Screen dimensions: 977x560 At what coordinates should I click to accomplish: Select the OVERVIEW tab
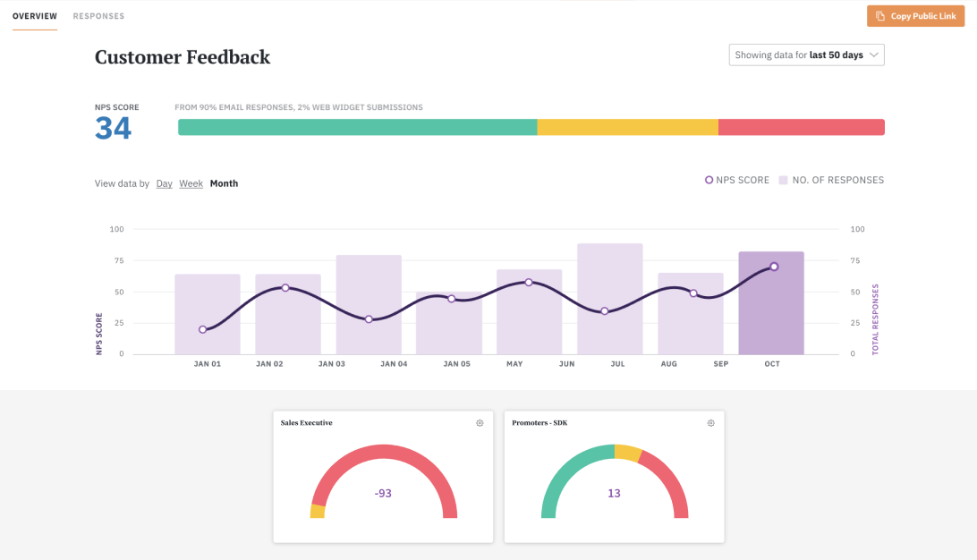click(x=35, y=15)
